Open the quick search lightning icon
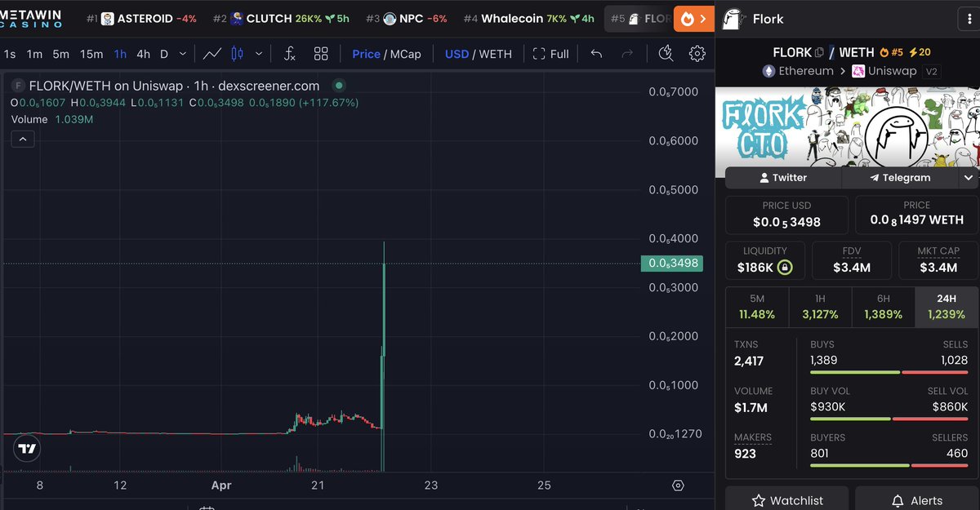 pyautogui.click(x=666, y=54)
